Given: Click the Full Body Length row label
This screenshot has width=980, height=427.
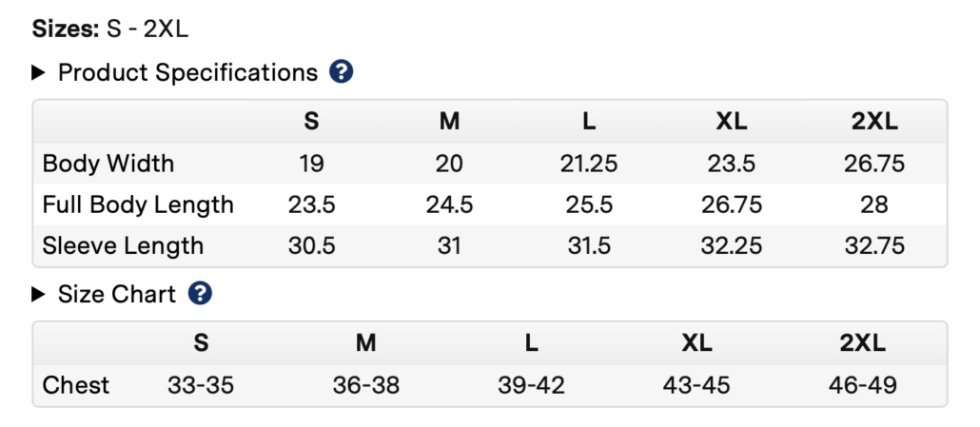Looking at the screenshot, I should click(138, 204).
